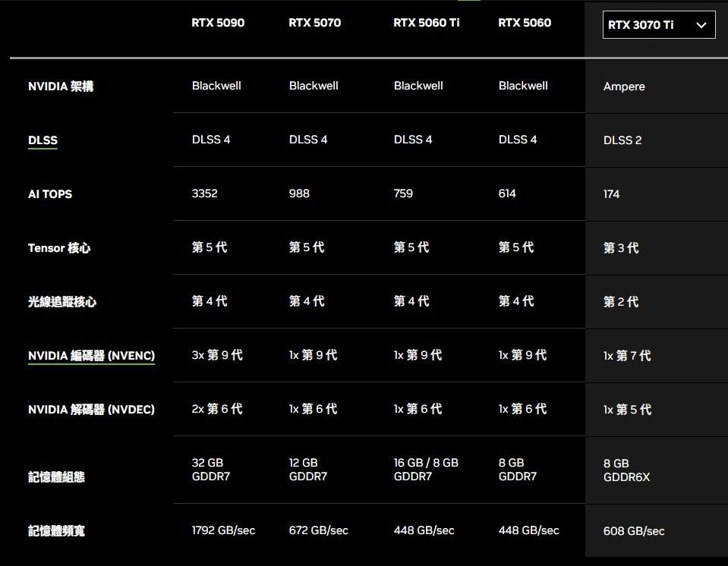Click the 672 GB/sec bandwidth cell
Screen dimensions: 728x566
(319, 530)
